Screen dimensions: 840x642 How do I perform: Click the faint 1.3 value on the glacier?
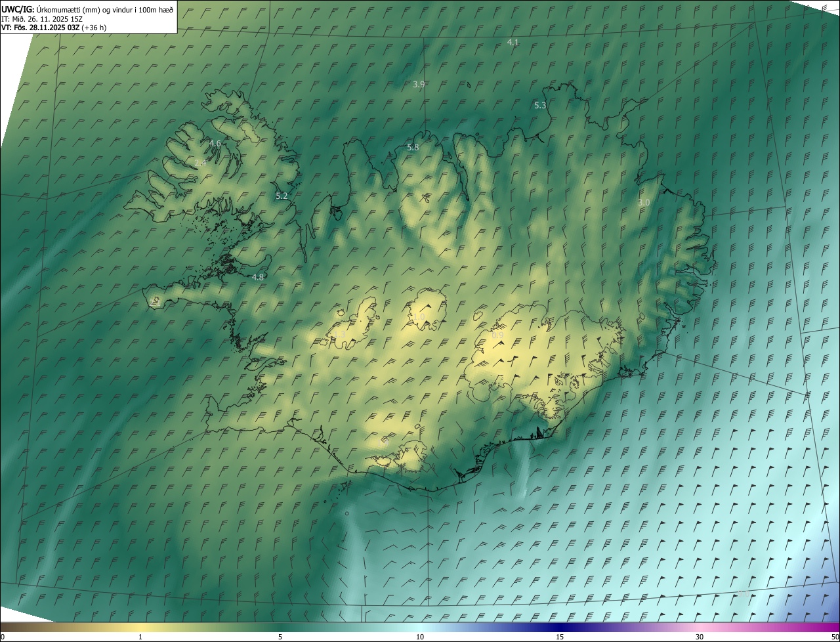pyautogui.click(x=339, y=335)
